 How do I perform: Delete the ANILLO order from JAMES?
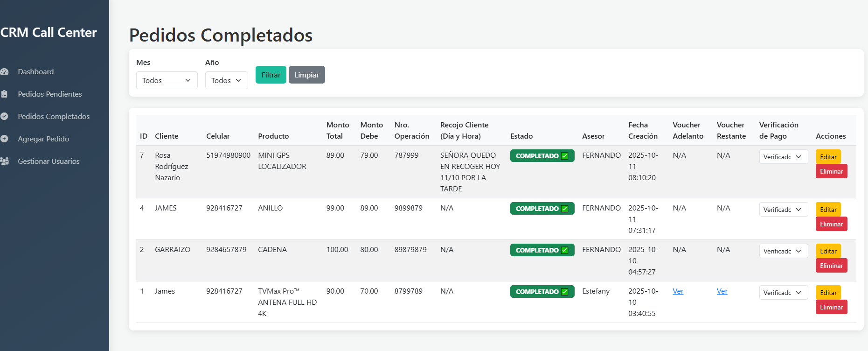[831, 224]
